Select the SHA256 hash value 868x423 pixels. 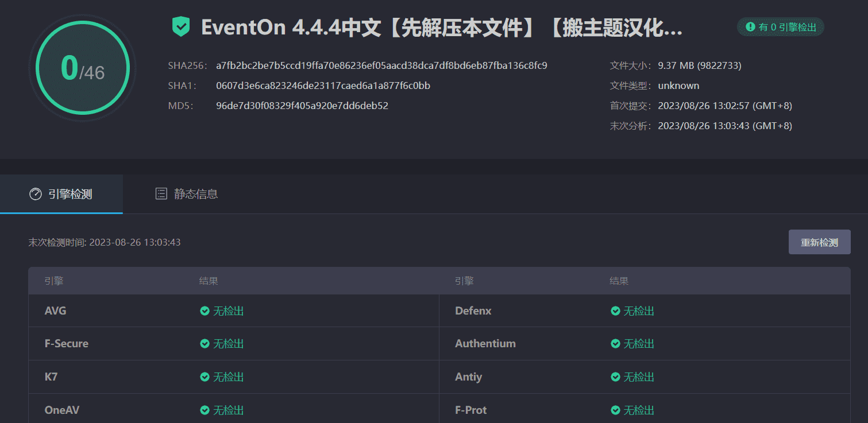pyautogui.click(x=381, y=65)
